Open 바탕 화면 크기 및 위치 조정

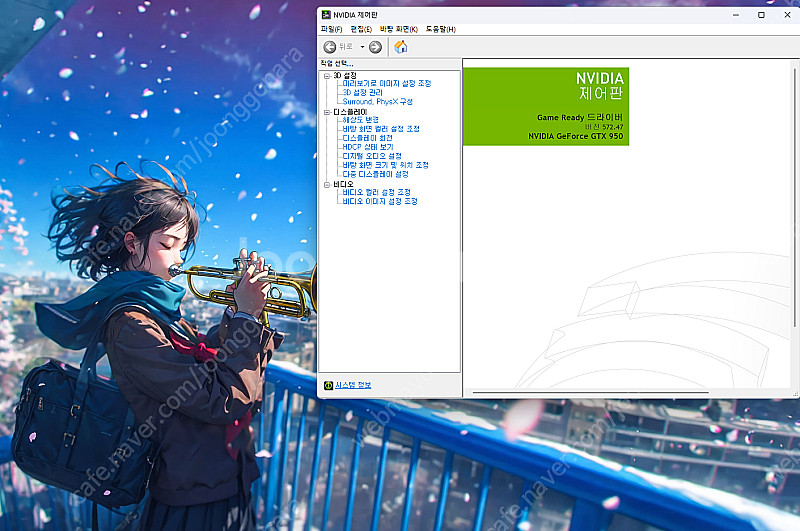[385, 165]
